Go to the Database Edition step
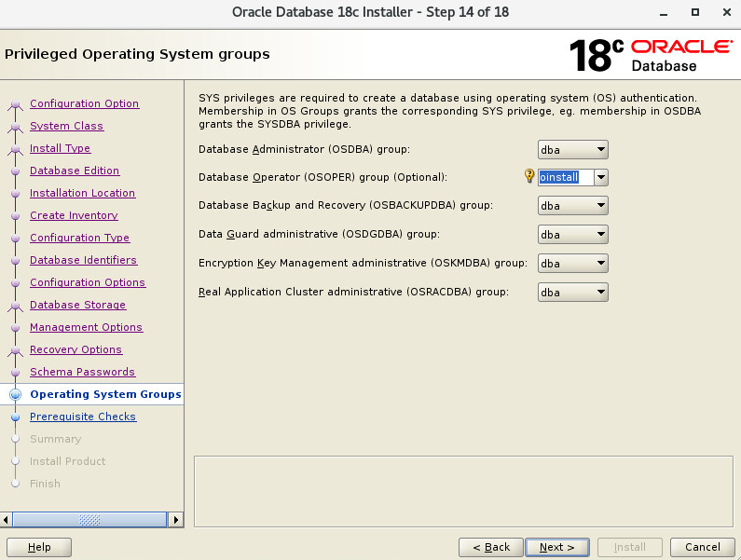The height and width of the screenshot is (560, 741). point(75,171)
